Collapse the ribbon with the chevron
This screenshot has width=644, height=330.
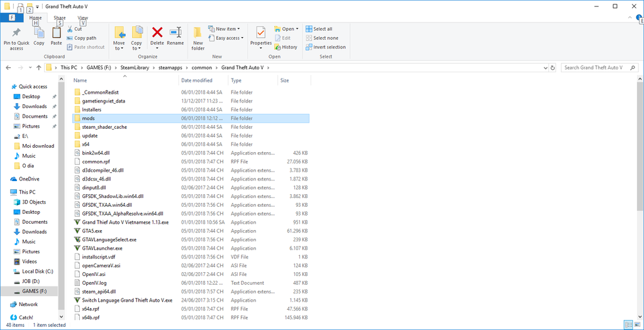(x=631, y=18)
